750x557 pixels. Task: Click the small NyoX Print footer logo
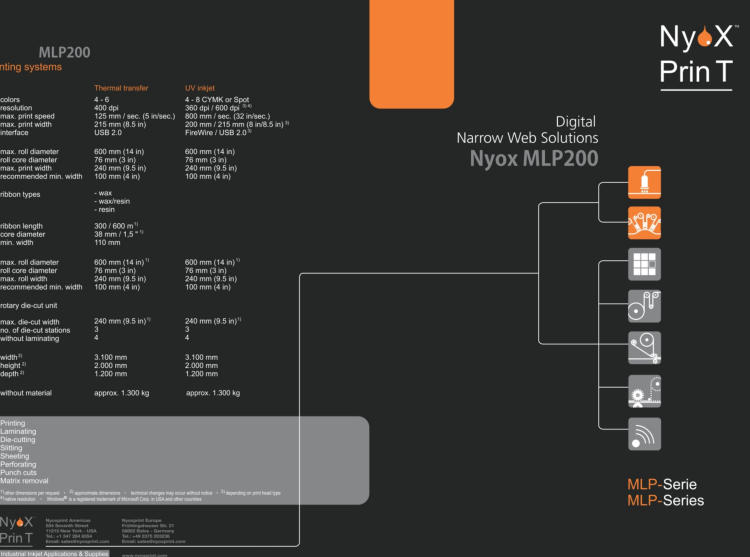point(16,530)
